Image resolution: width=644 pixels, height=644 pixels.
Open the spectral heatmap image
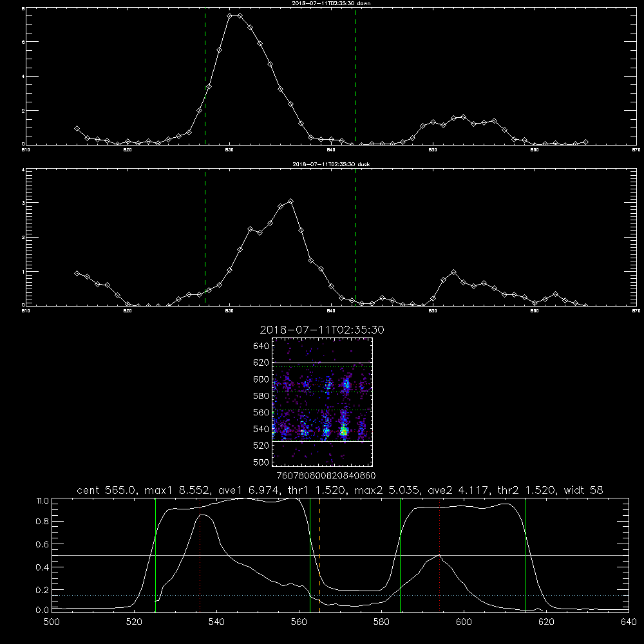pos(323,402)
